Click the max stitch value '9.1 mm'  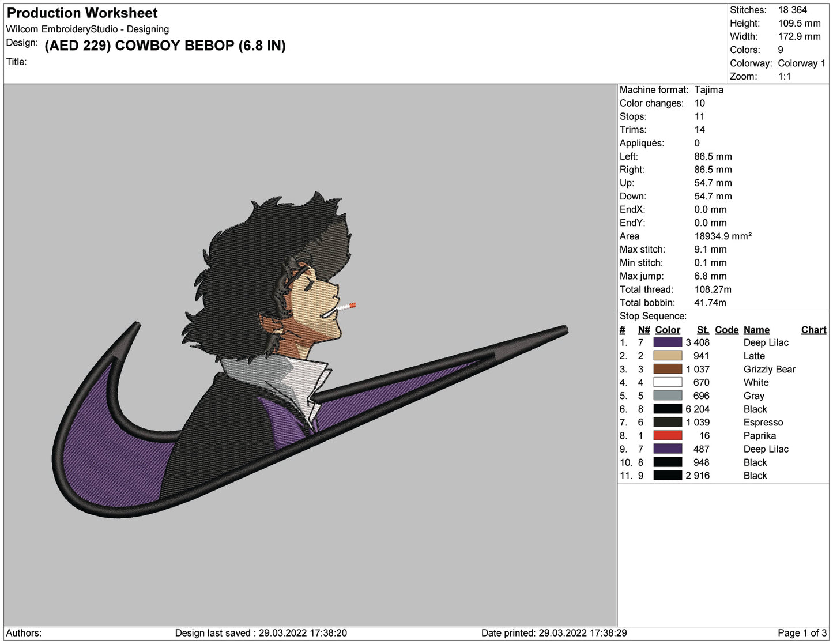point(710,249)
